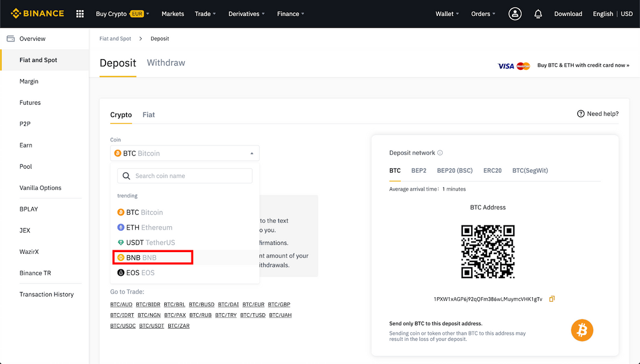The width and height of the screenshot is (640, 364).
Task: Select the BEP20 (BSC) network
Action: point(455,170)
